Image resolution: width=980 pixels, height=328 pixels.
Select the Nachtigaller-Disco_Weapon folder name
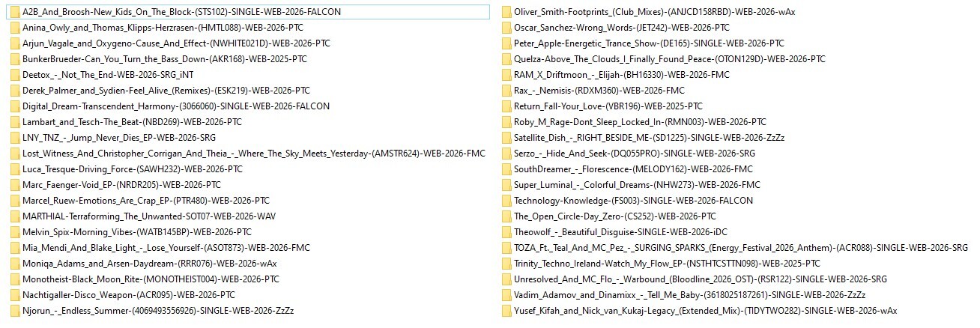click(x=129, y=295)
